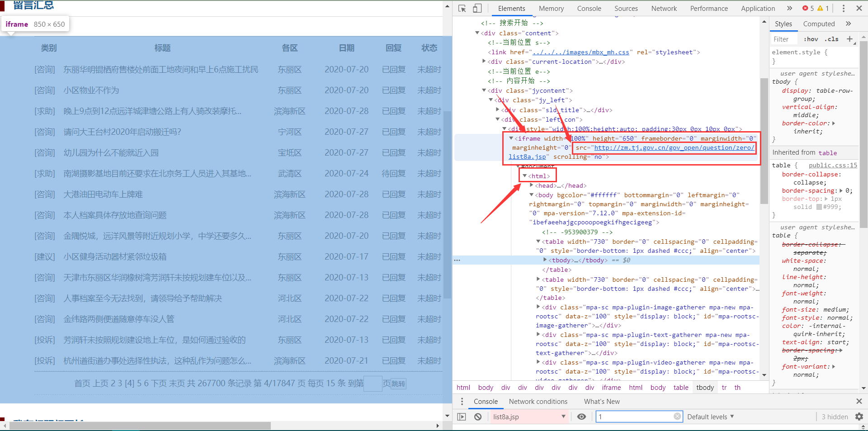Screen dimensions: 868x431
Task: Switch to the Computed styles tab
Action: [819, 24]
